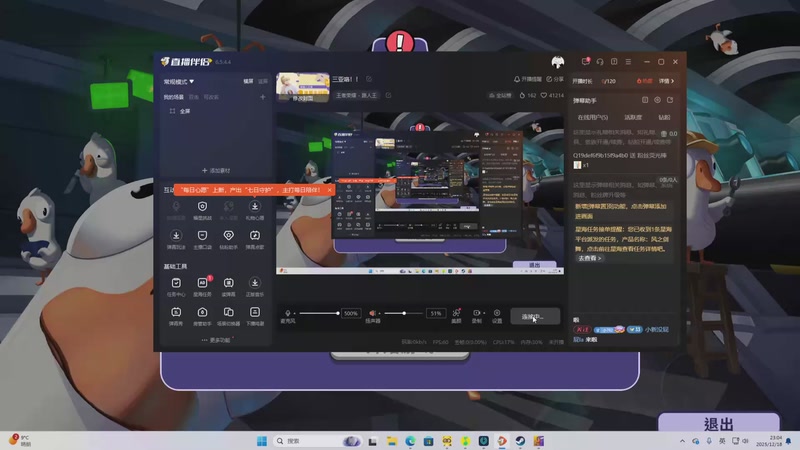The image size is (800, 450).
Task: Expand 更多功能 more functions
Action: point(218,340)
